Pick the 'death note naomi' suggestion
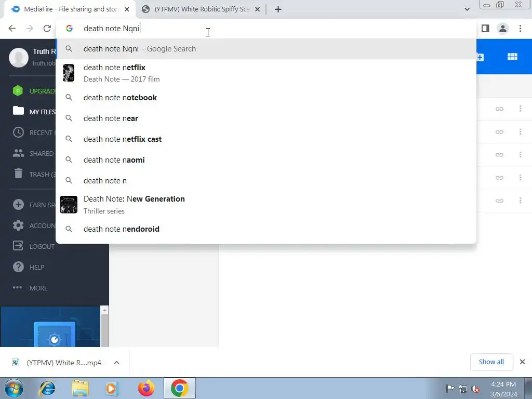The image size is (532, 399). (x=265, y=160)
